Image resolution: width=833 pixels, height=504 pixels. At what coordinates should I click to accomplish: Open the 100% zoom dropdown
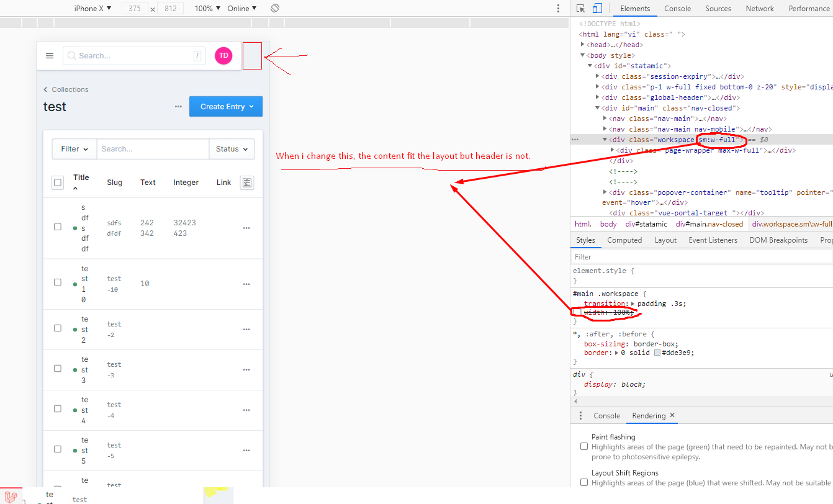pyautogui.click(x=207, y=9)
